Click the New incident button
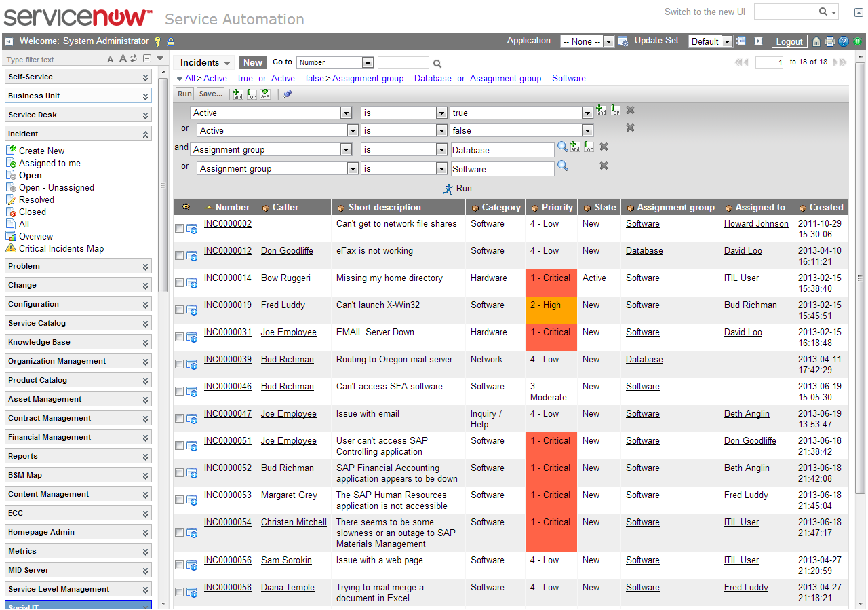The width and height of the screenshot is (868, 610). [253, 62]
